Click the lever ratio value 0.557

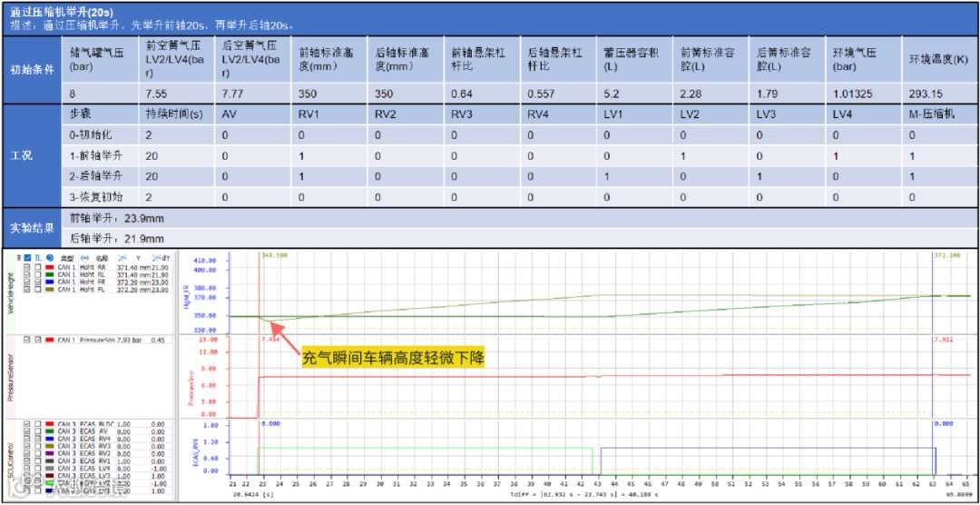pyautogui.click(x=541, y=94)
